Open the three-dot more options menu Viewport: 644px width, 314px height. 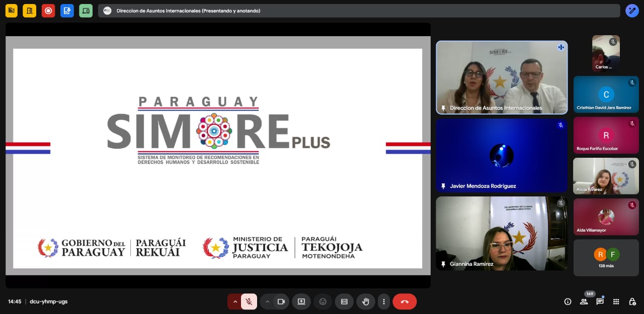click(384, 301)
